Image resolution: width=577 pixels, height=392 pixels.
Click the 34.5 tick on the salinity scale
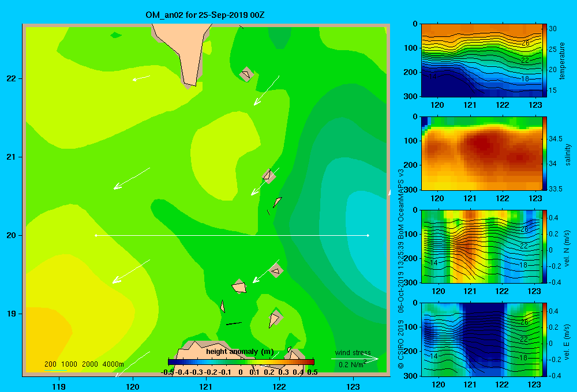[555, 138]
